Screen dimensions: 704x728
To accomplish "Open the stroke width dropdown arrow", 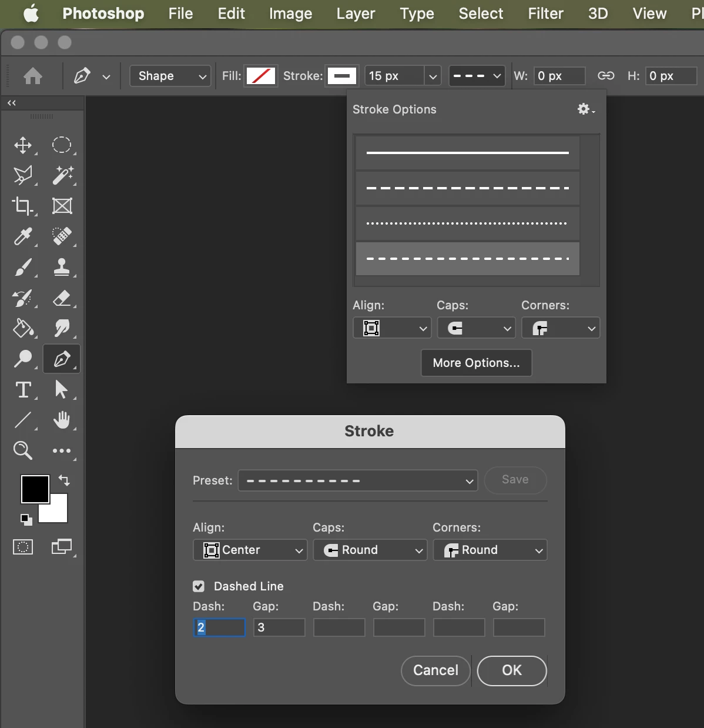I will tap(433, 76).
